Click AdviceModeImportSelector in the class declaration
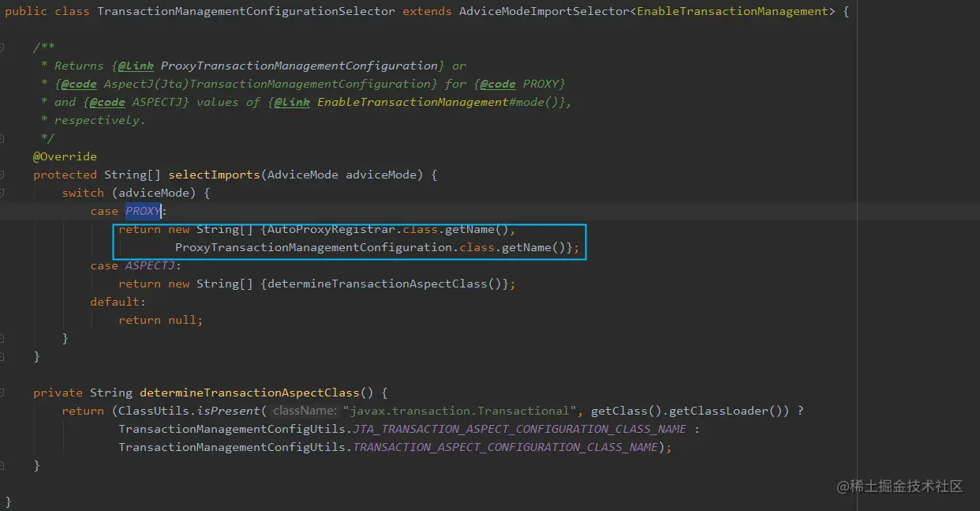 (544, 12)
